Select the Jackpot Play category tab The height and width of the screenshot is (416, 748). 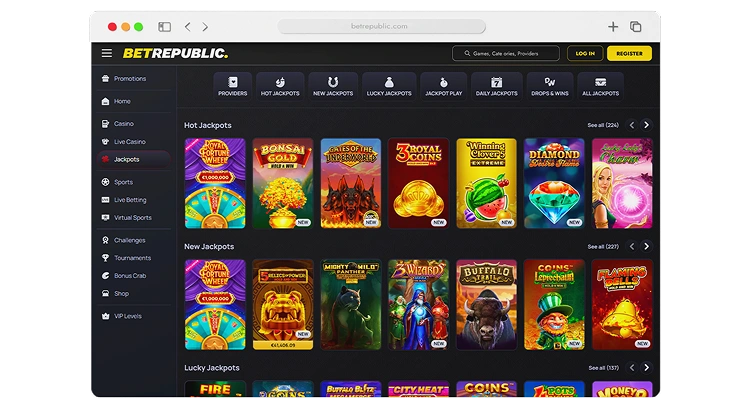click(444, 86)
